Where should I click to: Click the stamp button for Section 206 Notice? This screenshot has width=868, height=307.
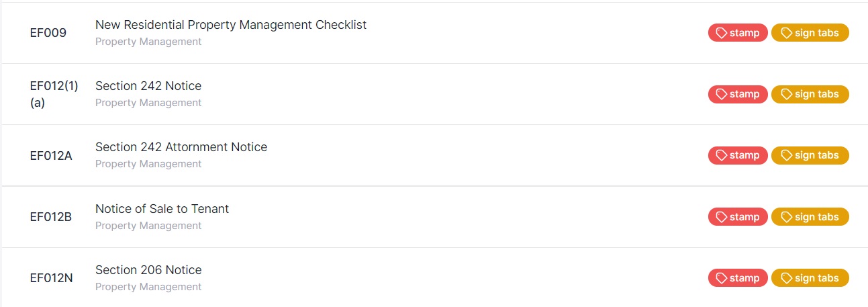(x=738, y=278)
